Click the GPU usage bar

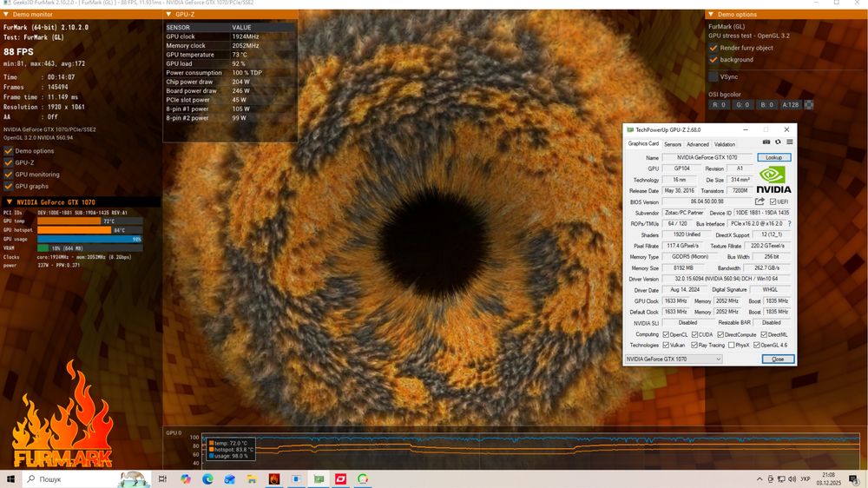[x=89, y=240]
